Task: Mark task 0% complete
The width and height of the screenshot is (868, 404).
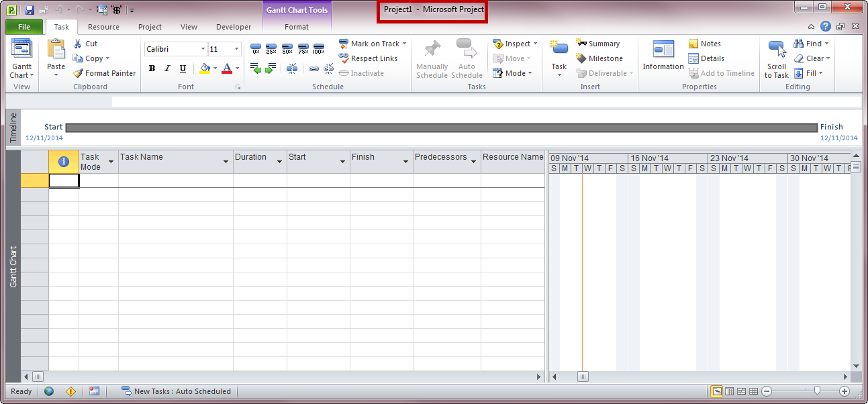Action: 256,48
